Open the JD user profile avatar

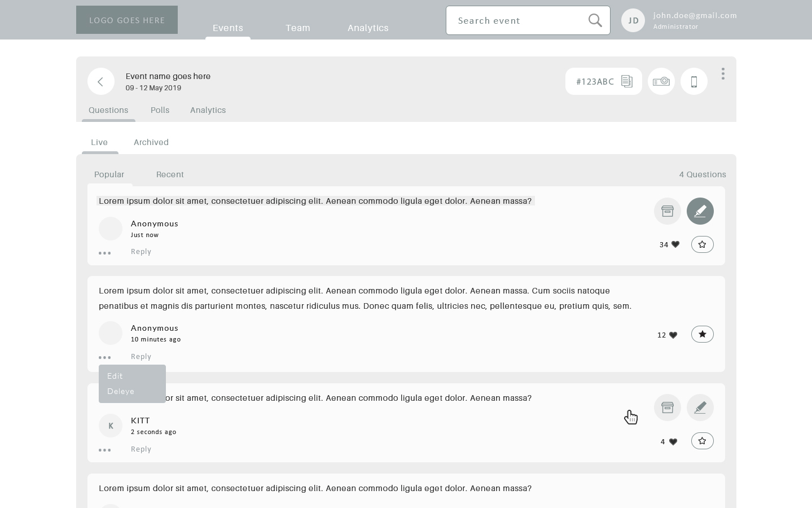633,20
